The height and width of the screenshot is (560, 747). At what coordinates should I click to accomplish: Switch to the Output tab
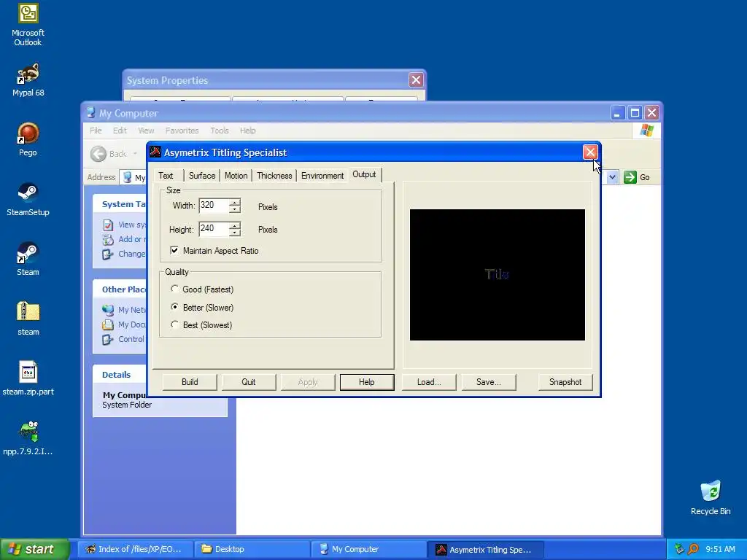point(364,175)
